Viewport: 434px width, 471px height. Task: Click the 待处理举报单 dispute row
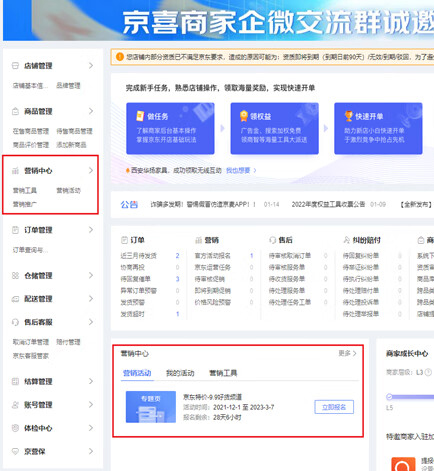[372, 314]
